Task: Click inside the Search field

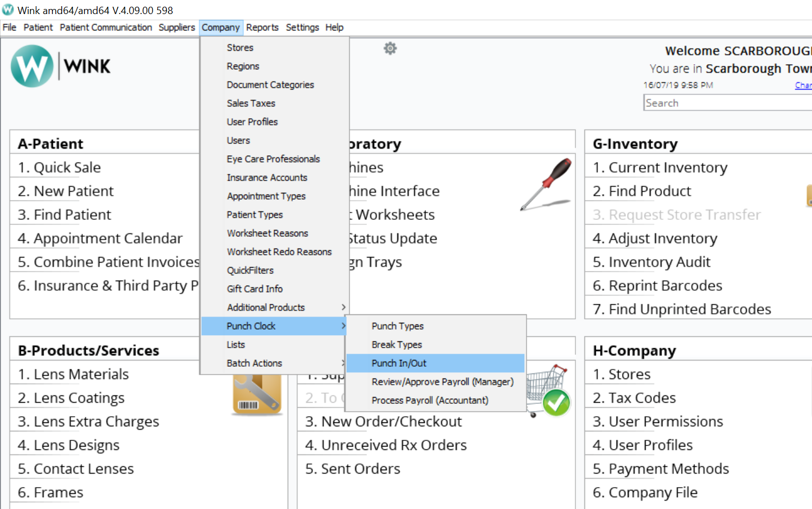Action: (725, 103)
